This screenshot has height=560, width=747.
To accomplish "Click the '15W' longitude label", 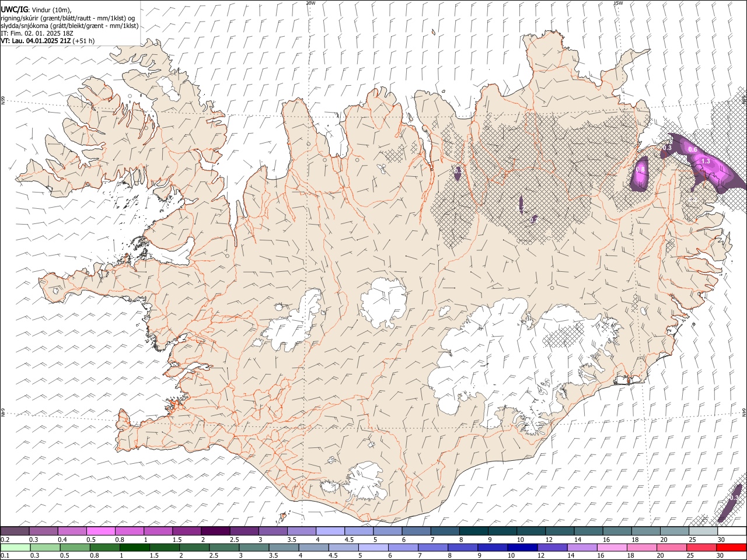I will click(618, 3).
